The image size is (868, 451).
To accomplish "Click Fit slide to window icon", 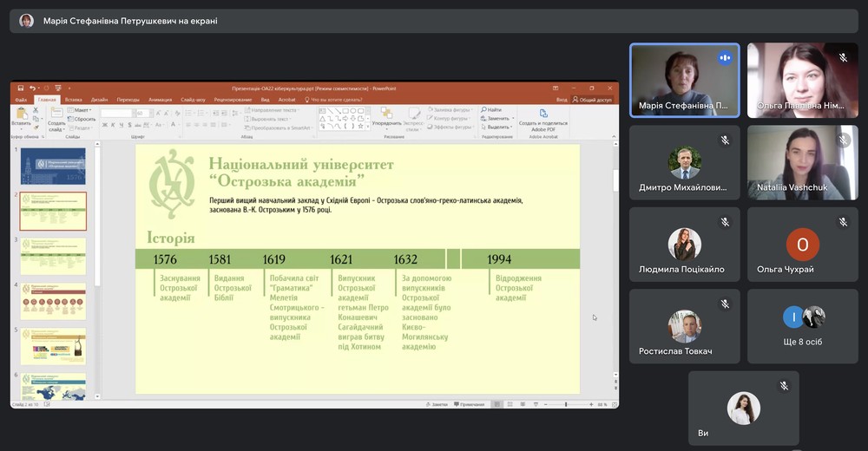I will pyautogui.click(x=614, y=404).
